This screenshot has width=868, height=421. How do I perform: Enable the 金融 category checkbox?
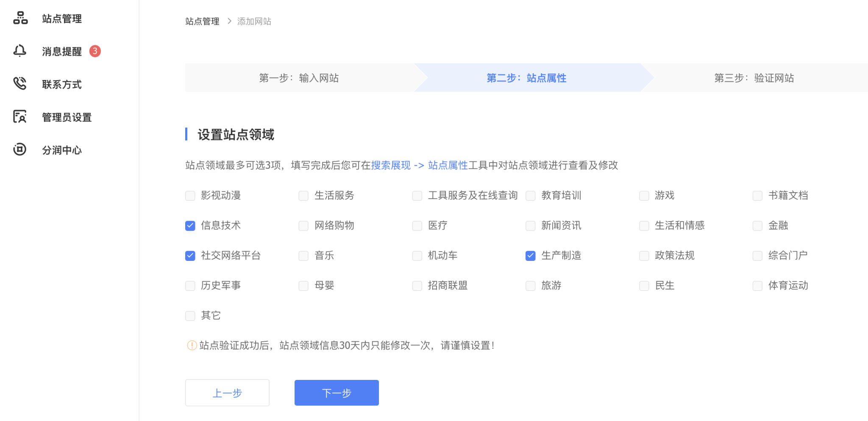pos(757,226)
